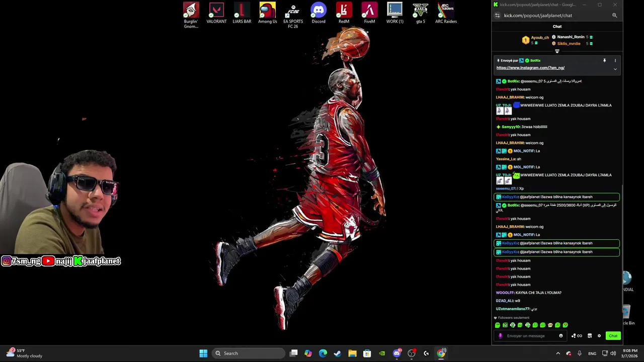The width and height of the screenshot is (644, 362).
Task: Open the pinned Instagram link 7sm_ng
Action: click(530, 68)
